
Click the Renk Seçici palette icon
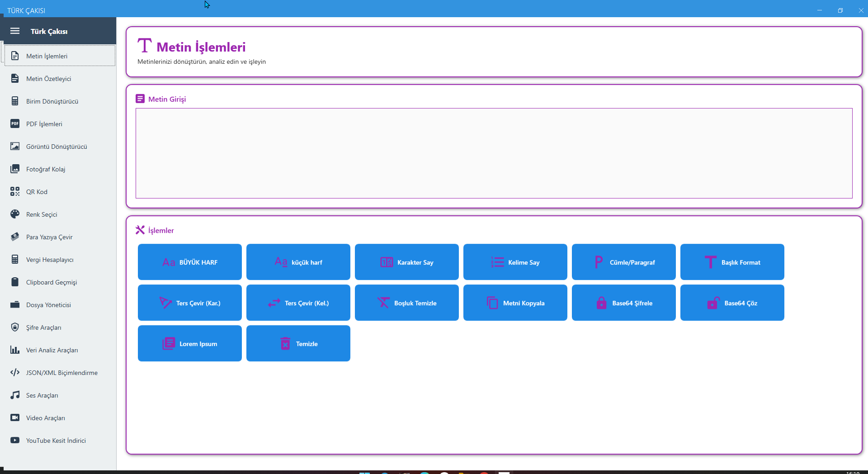click(x=15, y=214)
